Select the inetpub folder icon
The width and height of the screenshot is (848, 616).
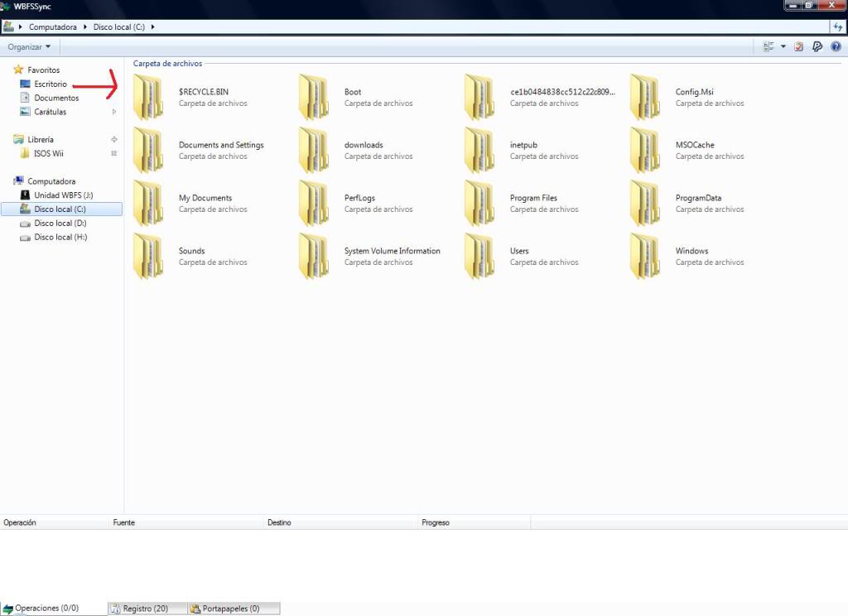point(479,151)
